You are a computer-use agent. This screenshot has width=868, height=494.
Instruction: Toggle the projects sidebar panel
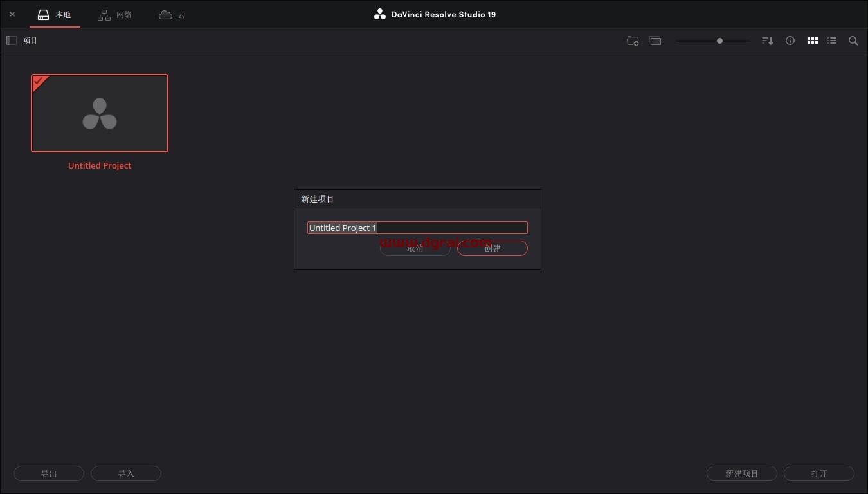11,40
